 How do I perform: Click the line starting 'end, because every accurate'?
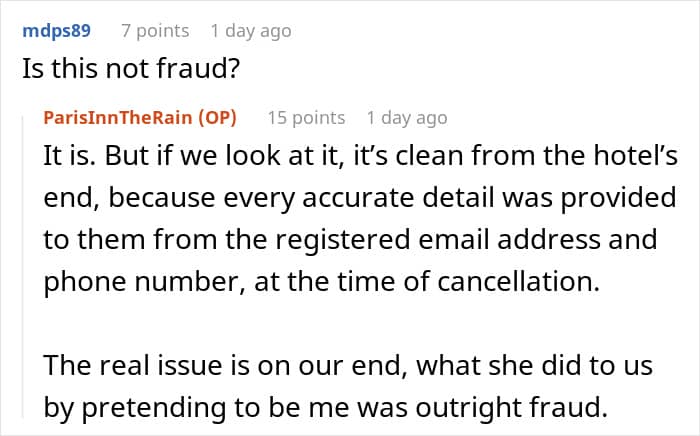pyautogui.click(x=360, y=198)
